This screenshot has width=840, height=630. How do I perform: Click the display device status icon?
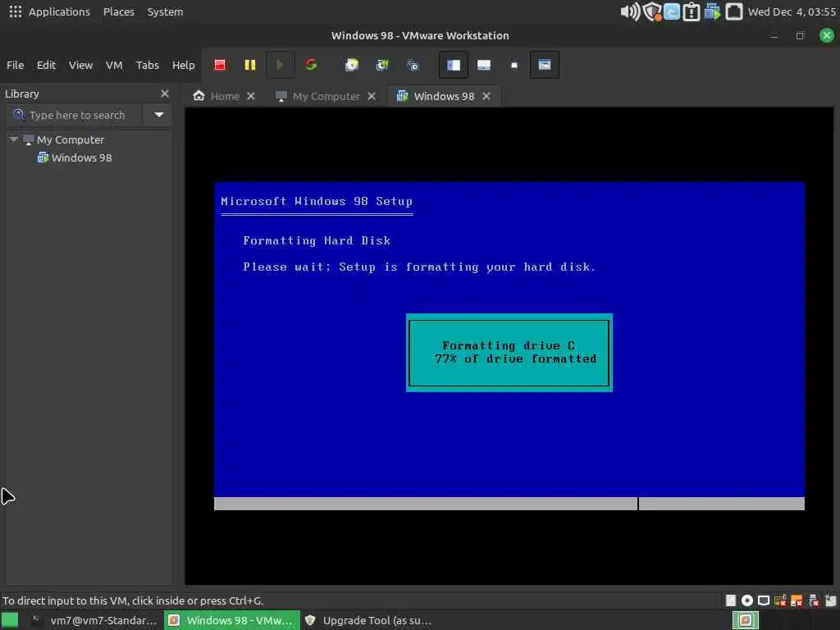[x=764, y=600]
